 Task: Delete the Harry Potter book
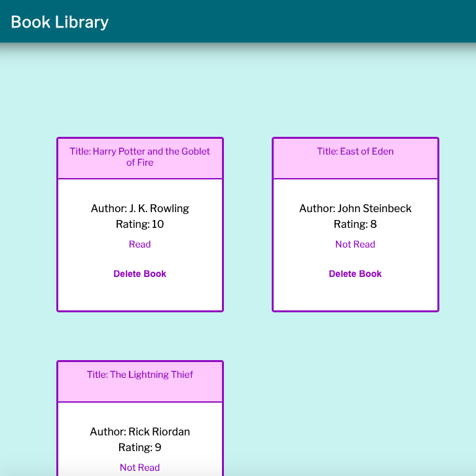click(x=139, y=274)
